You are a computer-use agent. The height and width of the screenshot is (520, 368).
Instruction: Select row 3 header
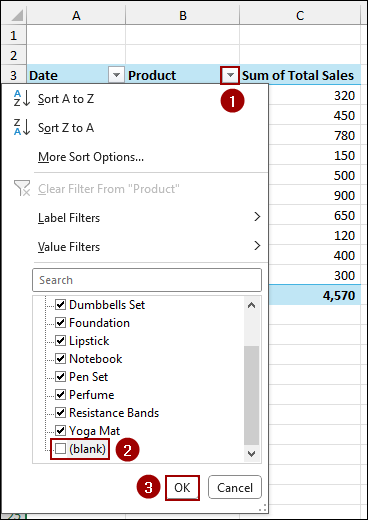click(x=13, y=75)
